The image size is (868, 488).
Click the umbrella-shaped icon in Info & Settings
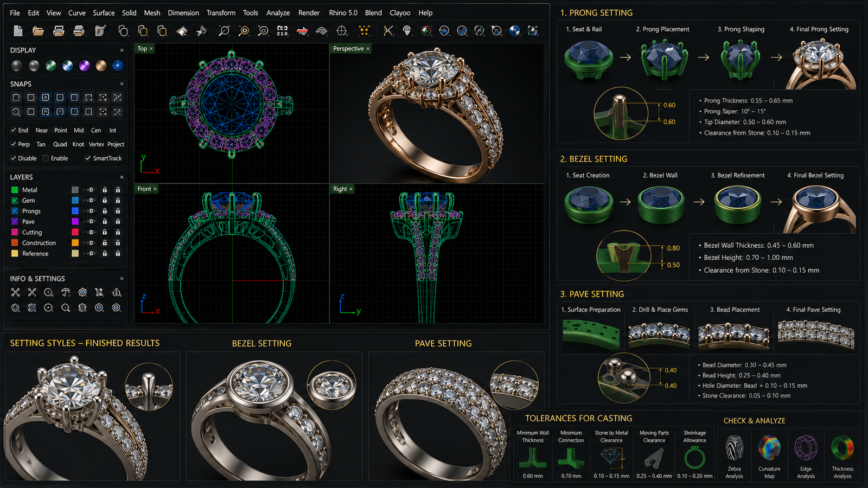pyautogui.click(x=66, y=292)
